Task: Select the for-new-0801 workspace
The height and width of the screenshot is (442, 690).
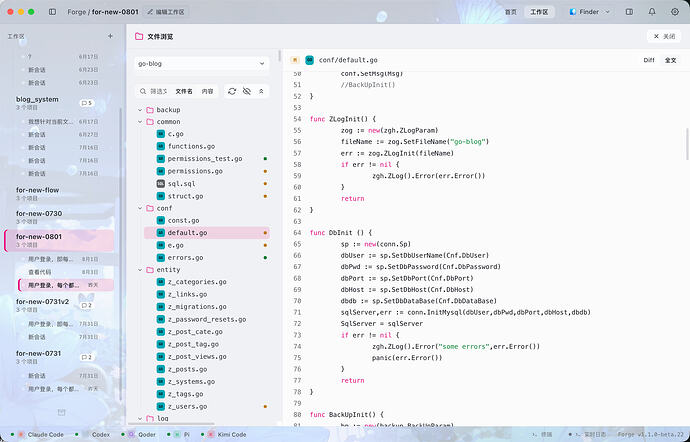Action: [60, 240]
